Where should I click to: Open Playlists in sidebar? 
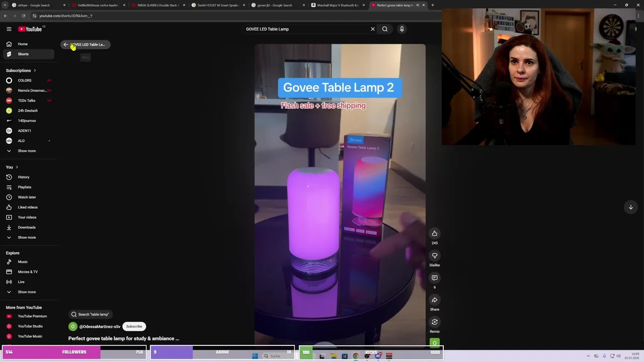28,187
